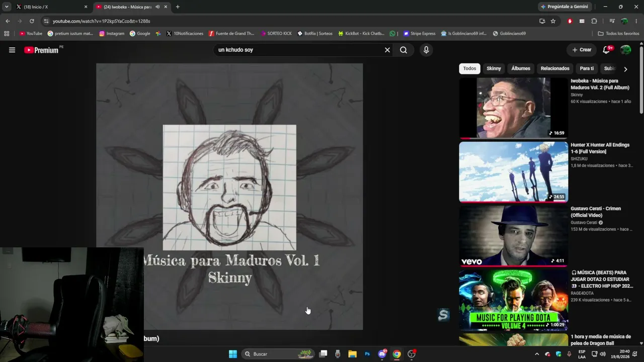
Task: Open YouTube notifications bell
Action: [607, 50]
